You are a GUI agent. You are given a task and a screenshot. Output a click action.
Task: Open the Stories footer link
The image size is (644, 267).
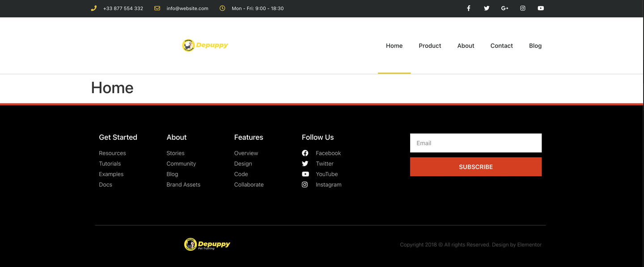(175, 153)
